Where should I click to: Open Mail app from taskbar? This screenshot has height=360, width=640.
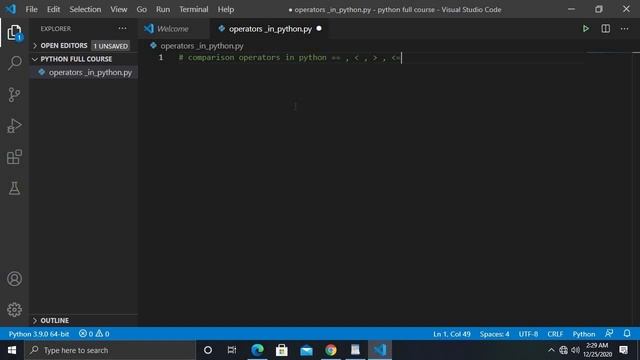(306, 350)
